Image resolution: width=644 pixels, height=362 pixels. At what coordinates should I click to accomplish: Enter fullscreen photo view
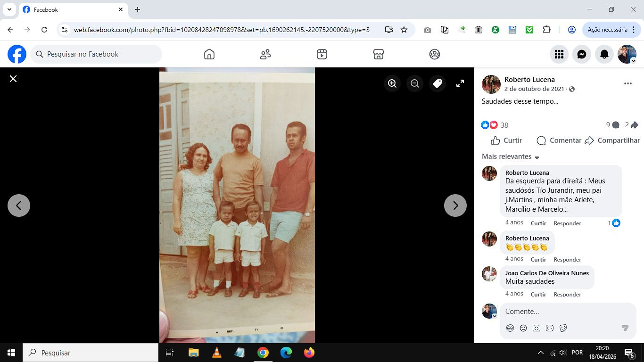tap(460, 83)
